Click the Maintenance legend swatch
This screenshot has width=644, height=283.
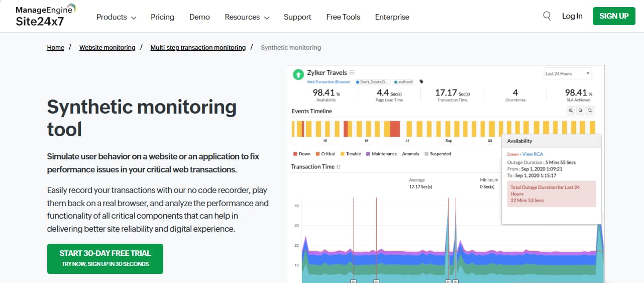click(x=368, y=154)
